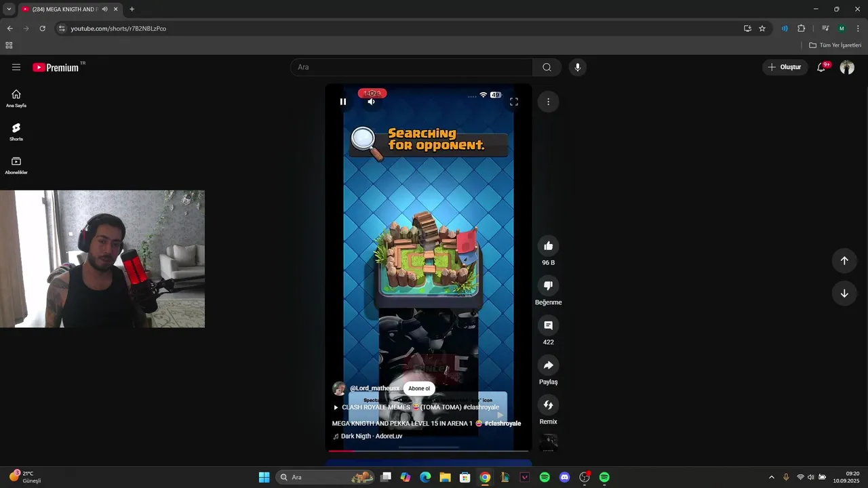The width and height of the screenshot is (868, 488).
Task: Enter fullscreen on the Short
Action: pyautogui.click(x=514, y=102)
